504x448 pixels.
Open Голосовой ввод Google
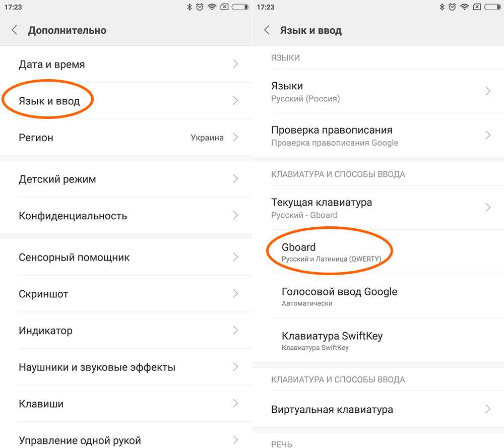tap(339, 296)
